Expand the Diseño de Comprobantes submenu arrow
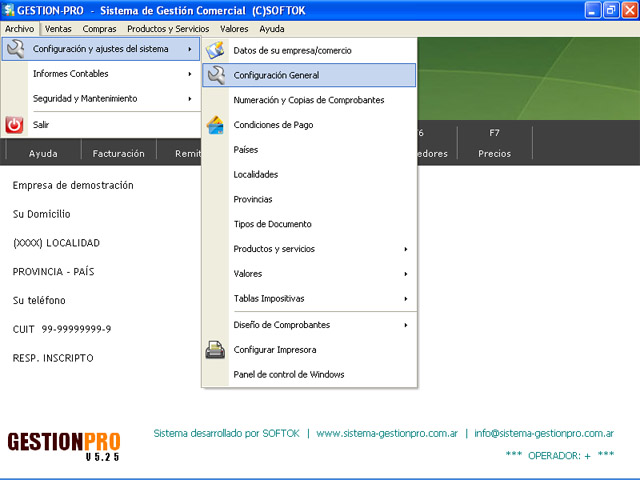 pos(406,325)
